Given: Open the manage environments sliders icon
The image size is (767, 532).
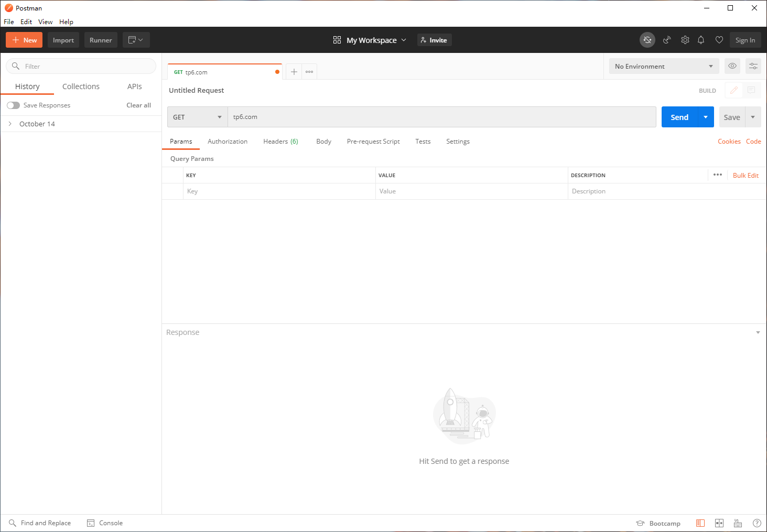Looking at the screenshot, I should pyautogui.click(x=753, y=66).
